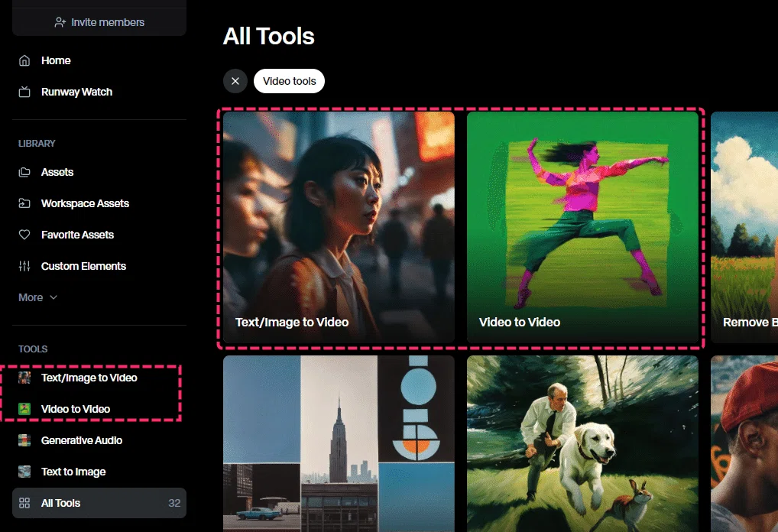The image size is (778, 532).
Task: Open the Favorite Assets label
Action: 77,235
